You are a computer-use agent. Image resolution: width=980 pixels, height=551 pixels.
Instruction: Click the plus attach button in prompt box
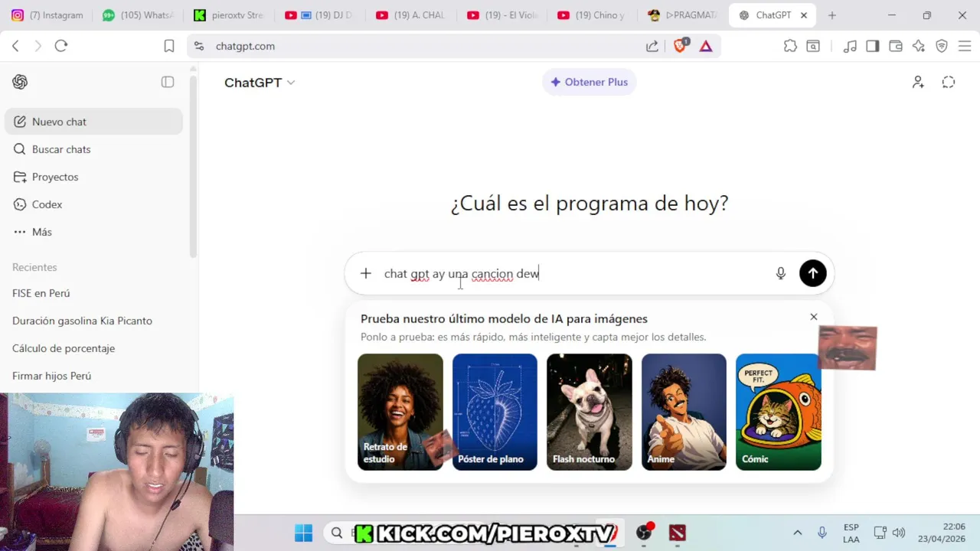pyautogui.click(x=366, y=273)
